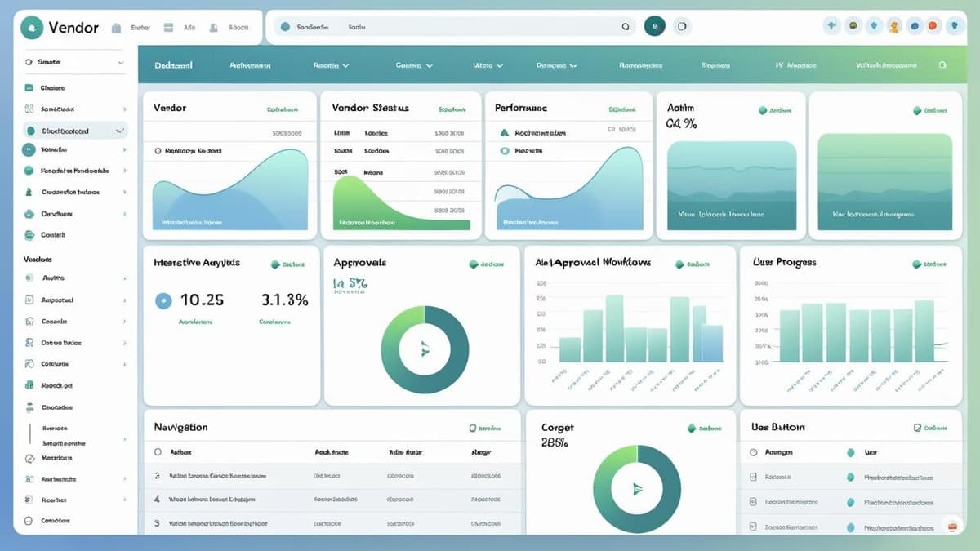Open the red notification icon in the header
Image resolution: width=980 pixels, height=551 pixels.
(x=932, y=26)
